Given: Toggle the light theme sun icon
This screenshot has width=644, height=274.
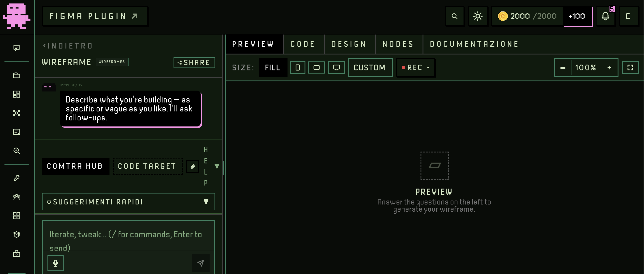Looking at the screenshot, I should (478, 16).
